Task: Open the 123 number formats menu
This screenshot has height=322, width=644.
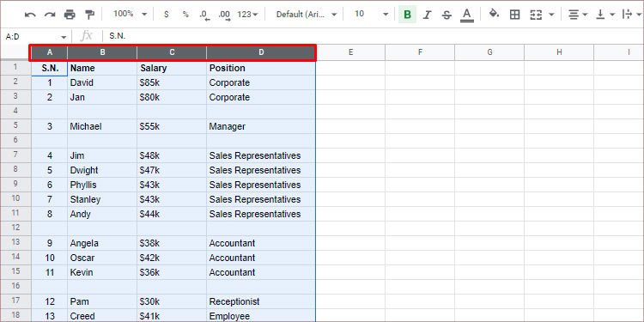Action: pos(247,15)
